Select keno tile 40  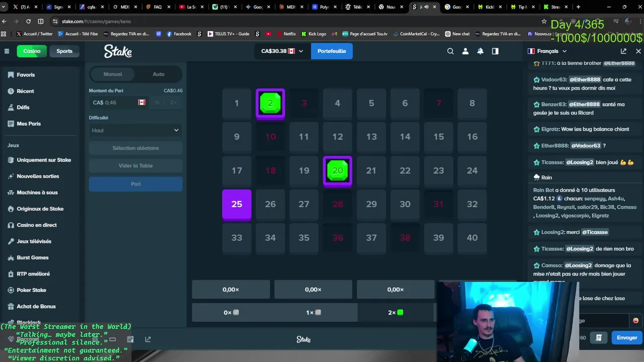click(472, 238)
